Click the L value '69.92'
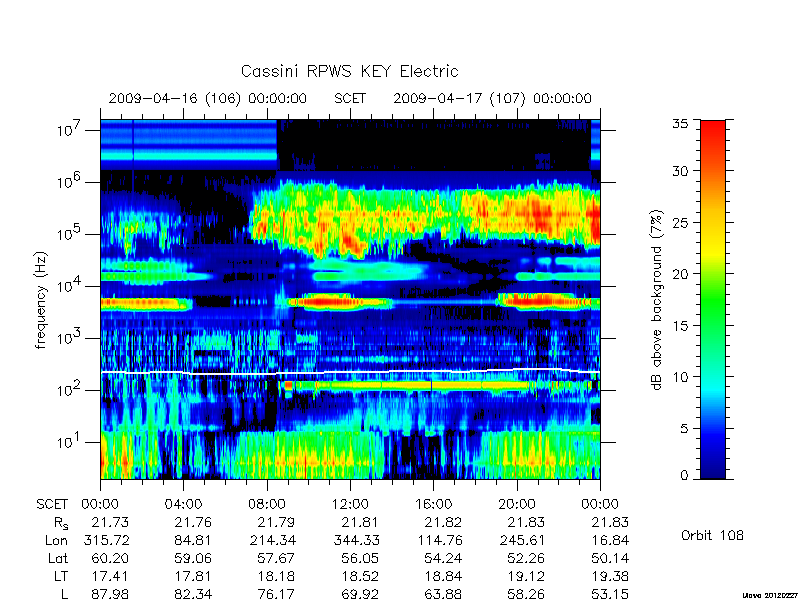 [x=359, y=594]
